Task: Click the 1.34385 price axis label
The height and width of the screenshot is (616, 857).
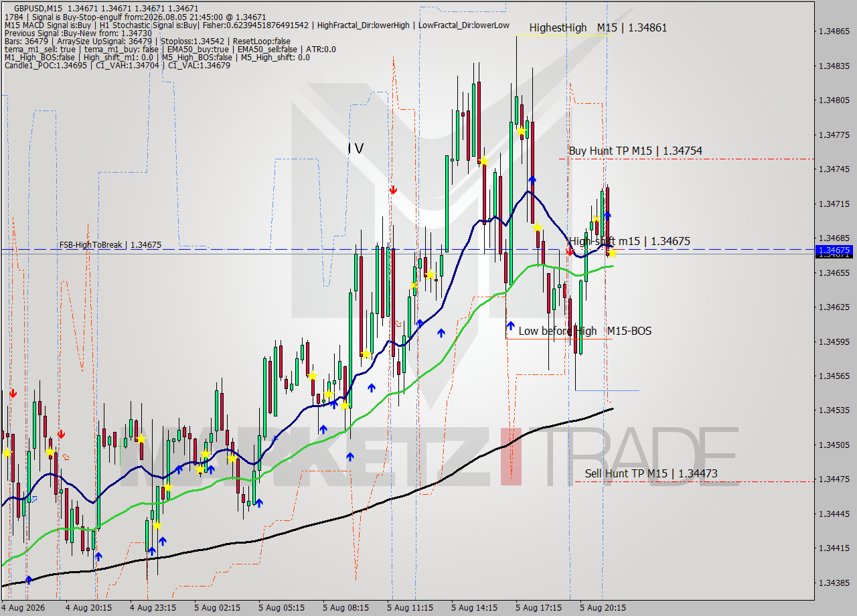Action: pyautogui.click(x=834, y=583)
